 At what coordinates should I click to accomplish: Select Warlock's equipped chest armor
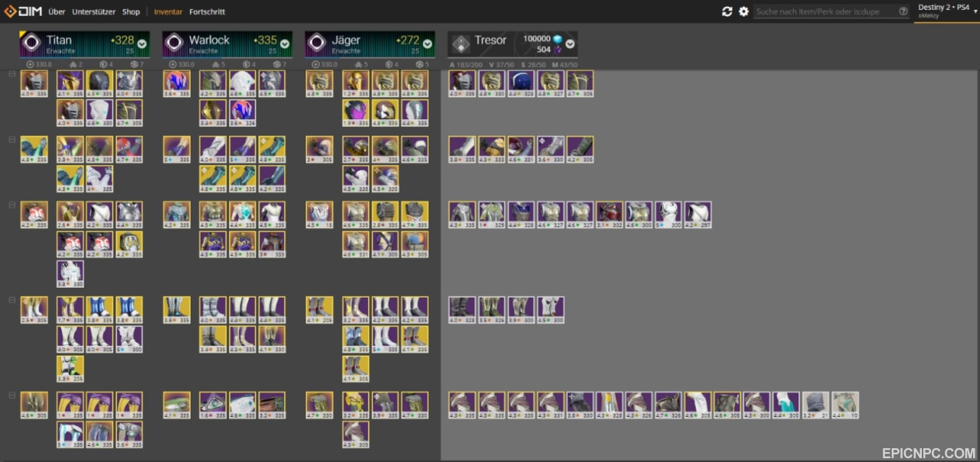[177, 215]
